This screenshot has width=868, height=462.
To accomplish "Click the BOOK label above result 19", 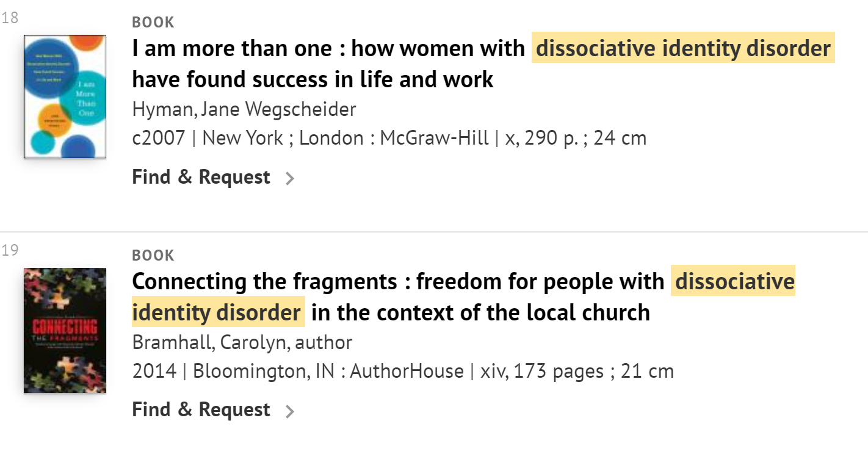I will coord(153,256).
